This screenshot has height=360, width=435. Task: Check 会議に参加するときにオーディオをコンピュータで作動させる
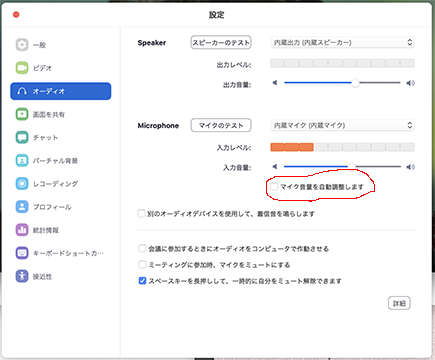click(142, 248)
